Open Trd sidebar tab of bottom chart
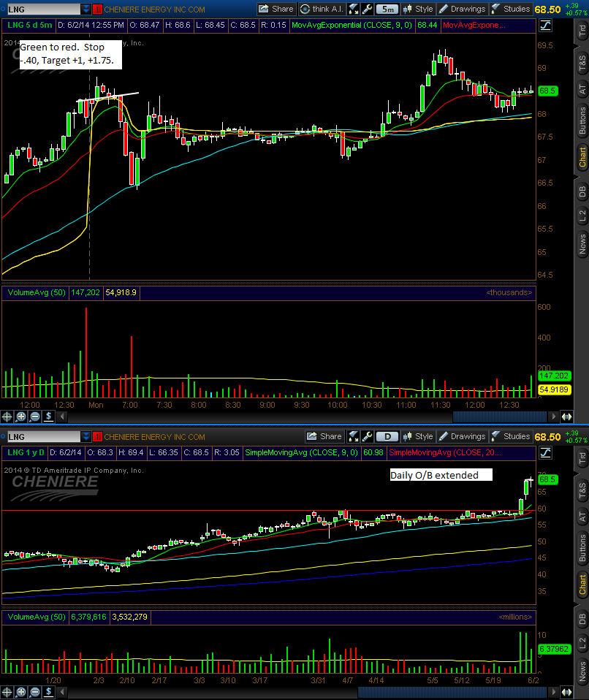This screenshot has width=589, height=700. [582, 457]
